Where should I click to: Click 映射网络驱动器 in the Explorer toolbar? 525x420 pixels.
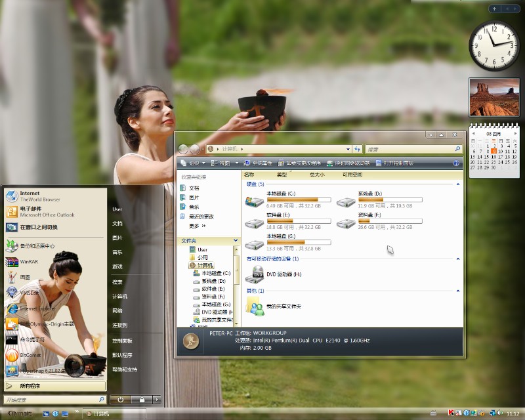pos(348,163)
